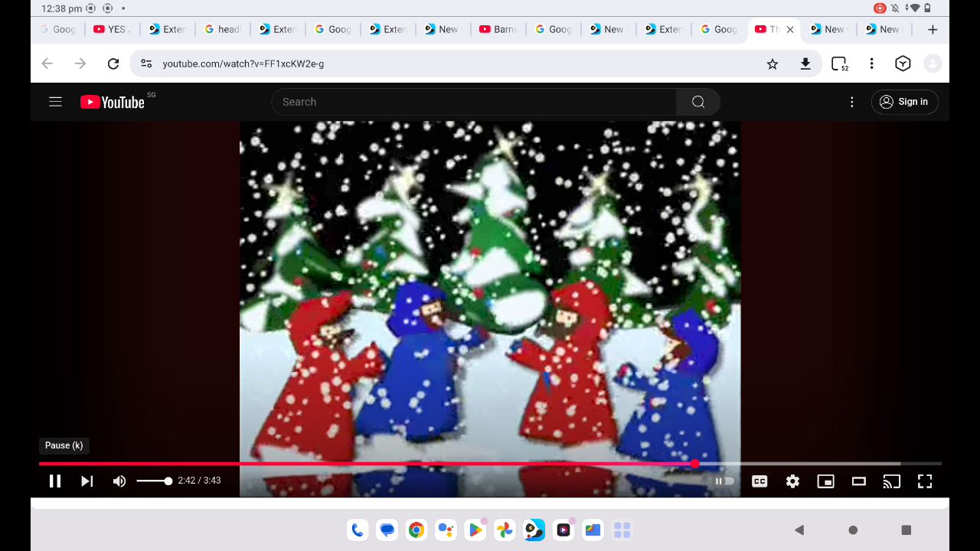Click the youtube.com URL address bar
Image resolution: width=980 pixels, height=551 pixels.
tap(243, 64)
